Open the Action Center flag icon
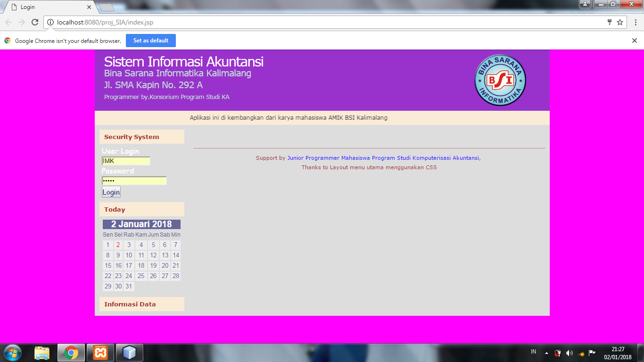 click(592, 353)
